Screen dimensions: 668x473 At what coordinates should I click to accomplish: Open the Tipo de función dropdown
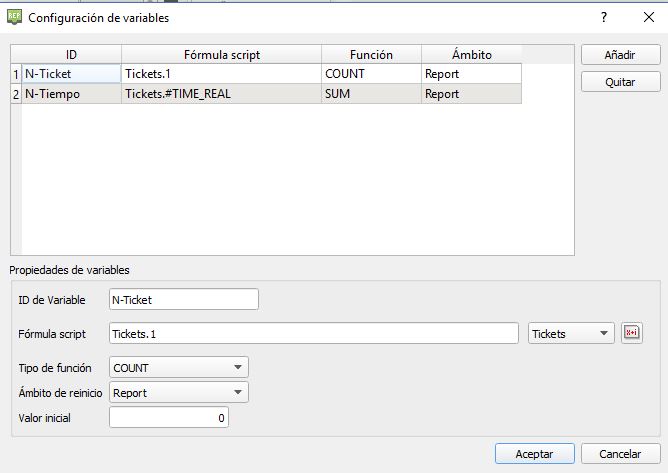point(179,368)
